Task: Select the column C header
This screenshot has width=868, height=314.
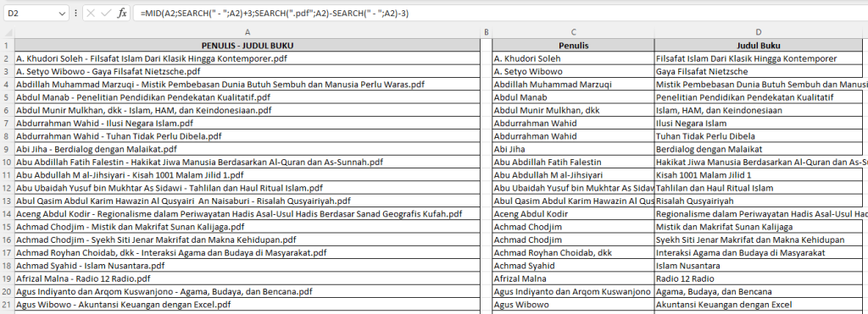Action: coord(574,33)
